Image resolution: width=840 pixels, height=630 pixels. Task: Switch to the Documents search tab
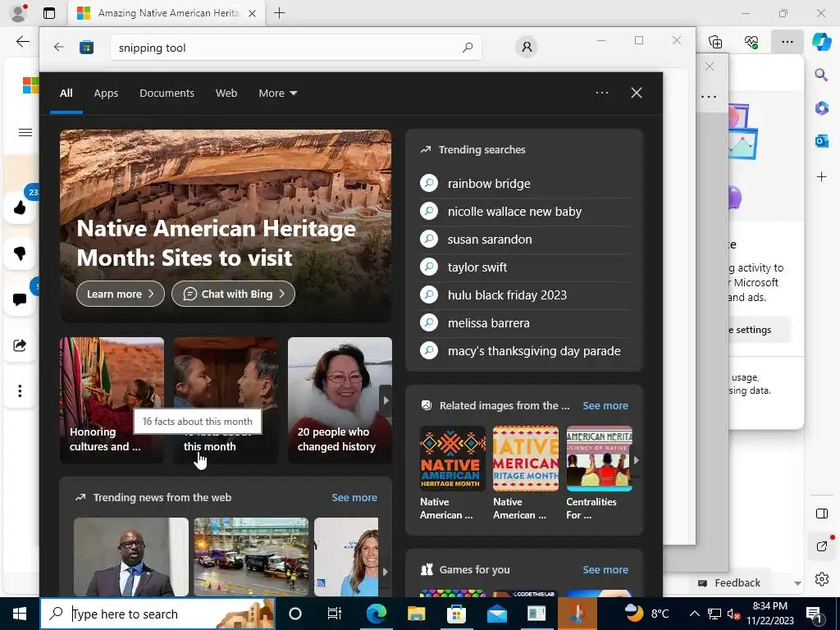coord(167,94)
